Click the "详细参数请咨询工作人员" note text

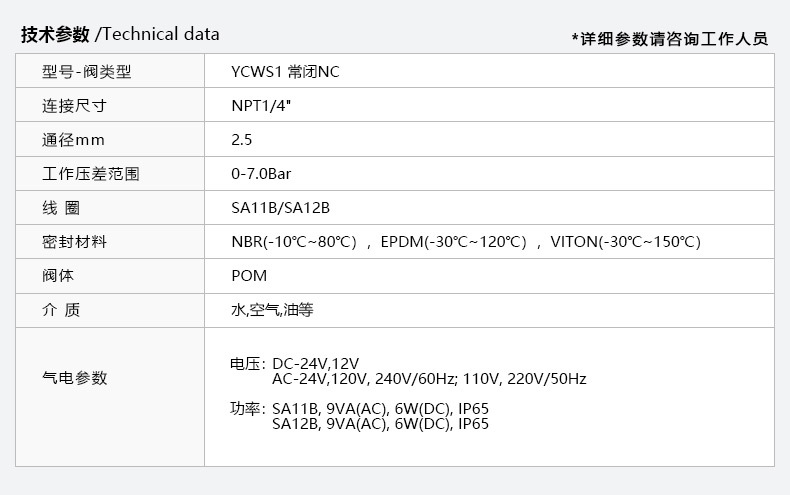[670, 38]
